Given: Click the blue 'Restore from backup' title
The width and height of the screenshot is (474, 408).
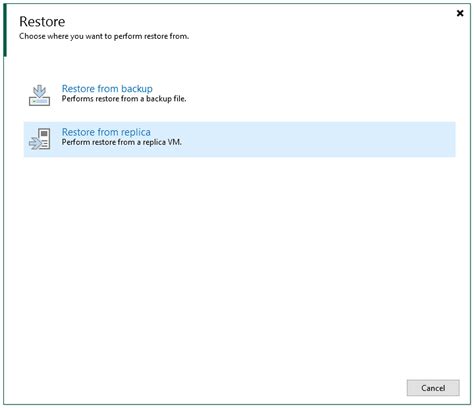Looking at the screenshot, I should tap(107, 89).
